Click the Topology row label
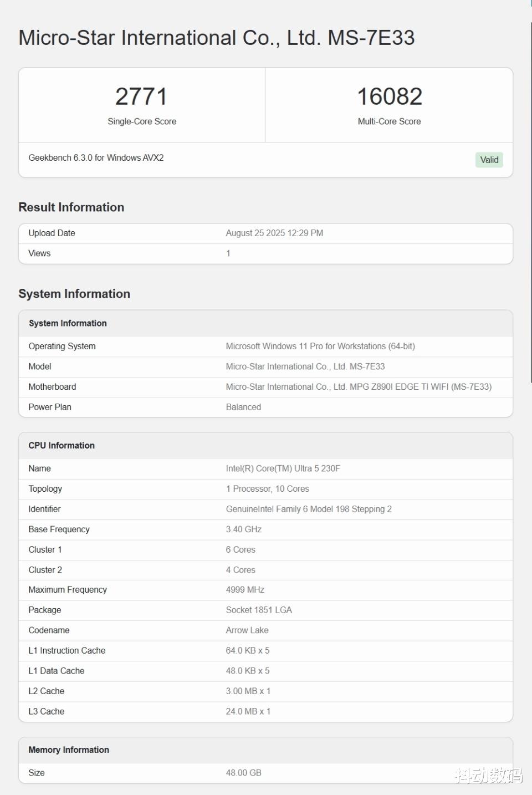 45,489
